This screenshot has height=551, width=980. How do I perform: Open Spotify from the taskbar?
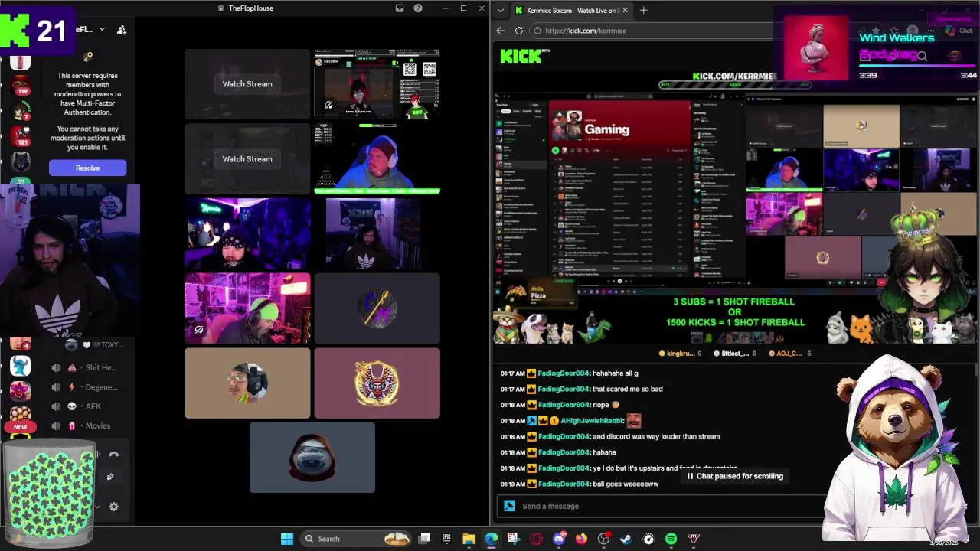(x=671, y=539)
